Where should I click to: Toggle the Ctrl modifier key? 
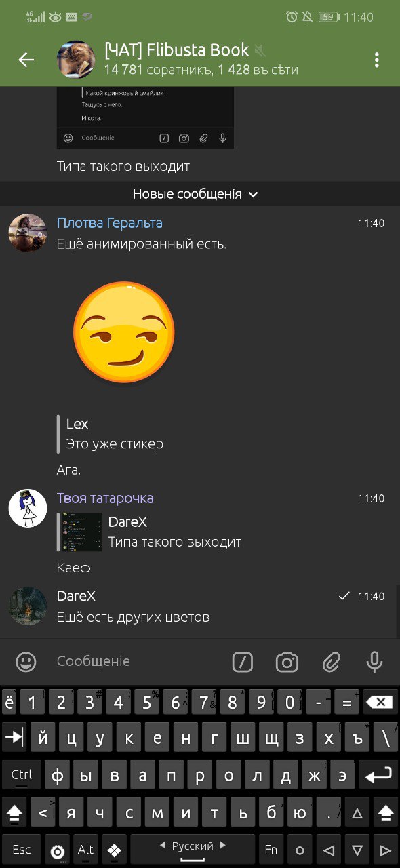[x=22, y=775]
